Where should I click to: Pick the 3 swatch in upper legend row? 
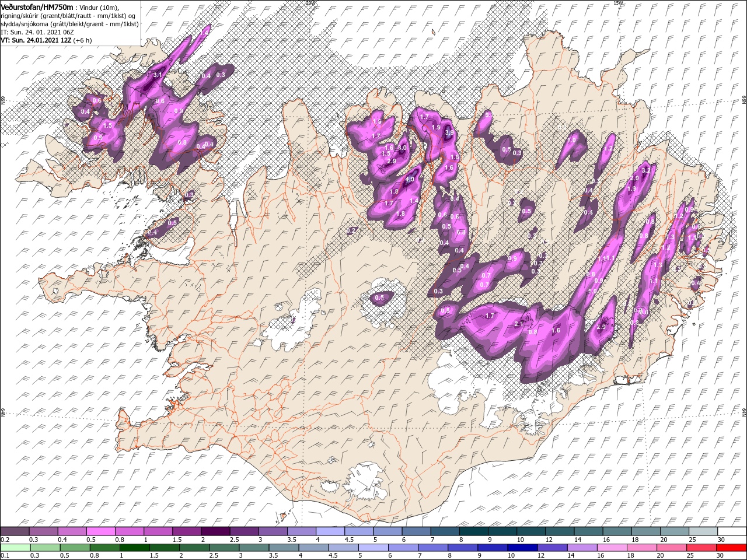(x=273, y=531)
